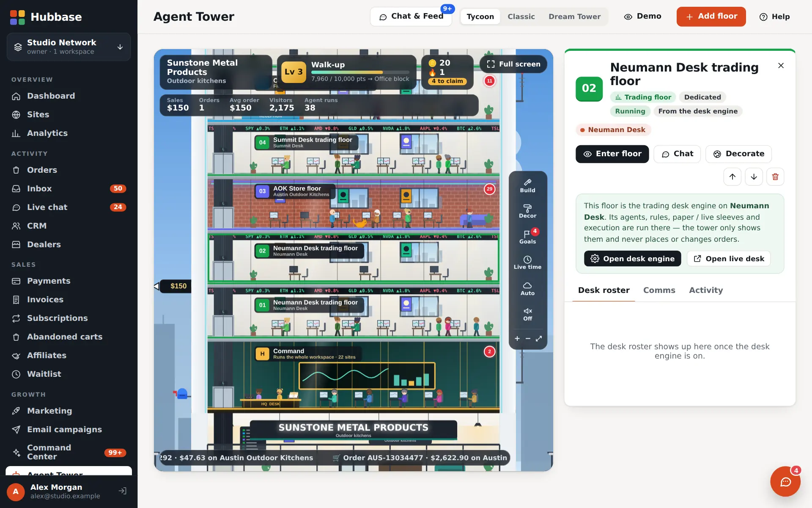Switch to Dream Tower view mode
The height and width of the screenshot is (508, 812).
tap(574, 17)
